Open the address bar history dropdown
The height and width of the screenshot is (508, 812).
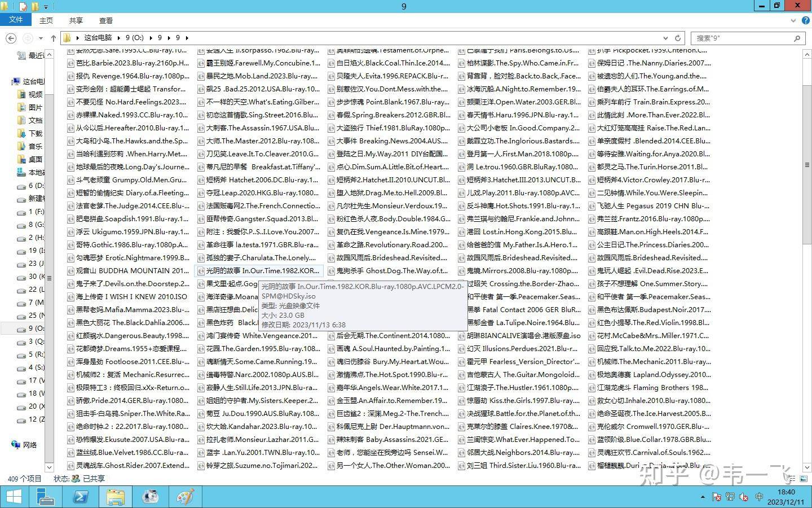(x=666, y=38)
